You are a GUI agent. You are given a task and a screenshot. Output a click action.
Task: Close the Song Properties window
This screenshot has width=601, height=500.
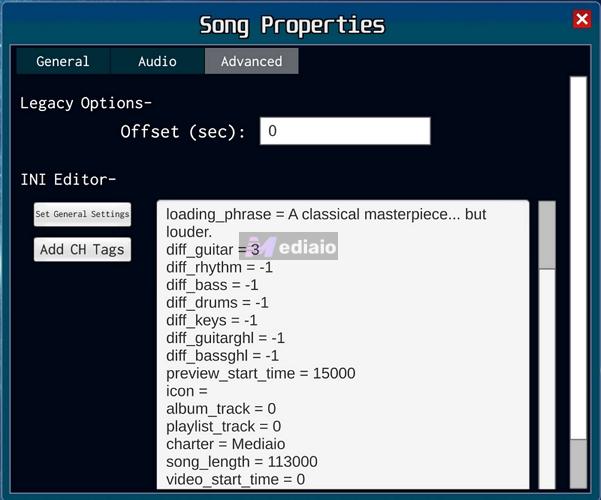[582, 19]
